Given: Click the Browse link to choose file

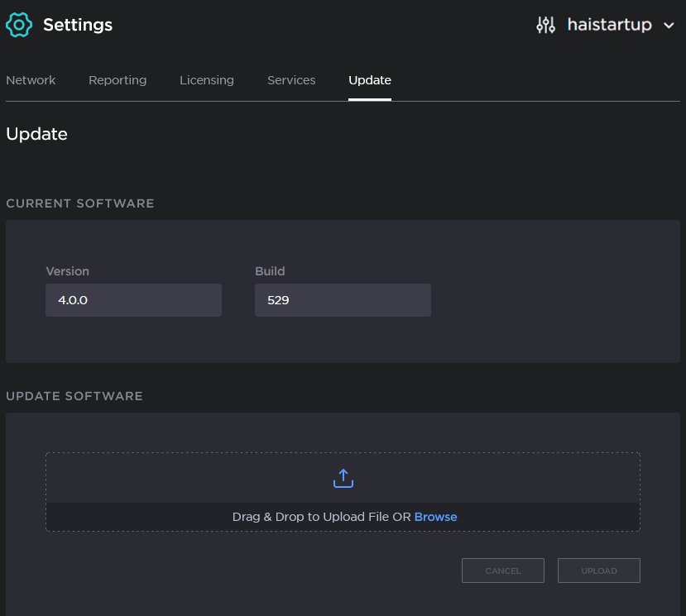Looking at the screenshot, I should click(435, 517).
